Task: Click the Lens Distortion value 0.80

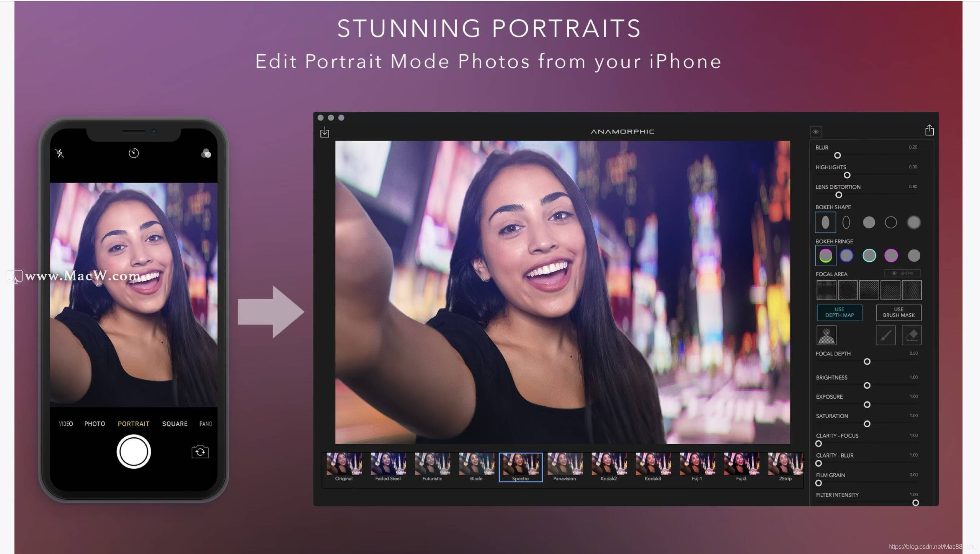Action: click(913, 187)
